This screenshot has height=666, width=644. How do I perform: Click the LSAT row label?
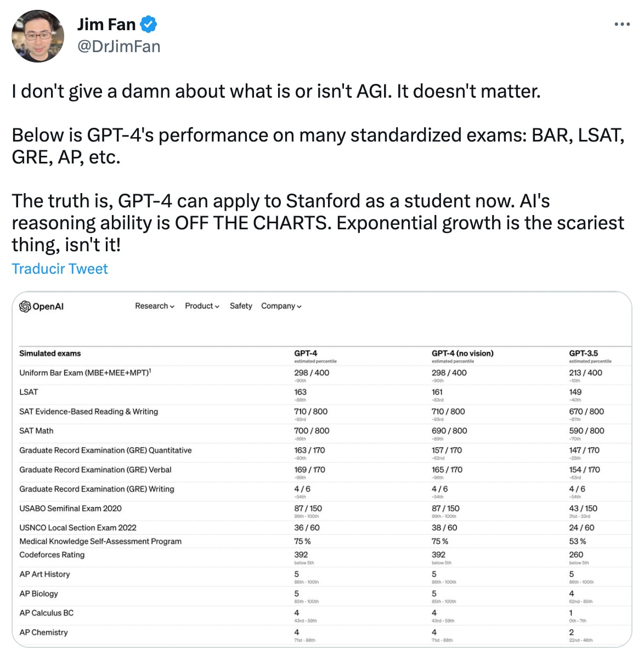tap(29, 392)
